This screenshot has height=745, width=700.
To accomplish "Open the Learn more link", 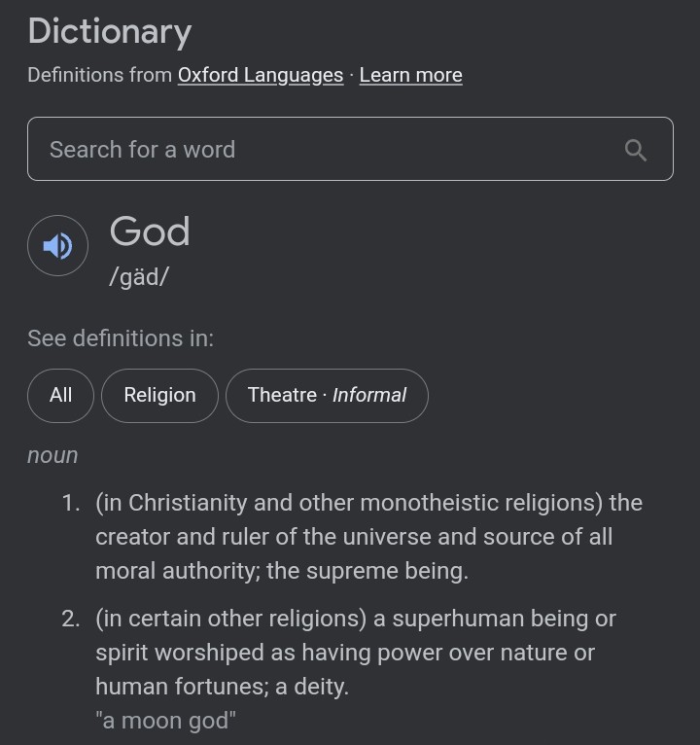I will pyautogui.click(x=410, y=75).
